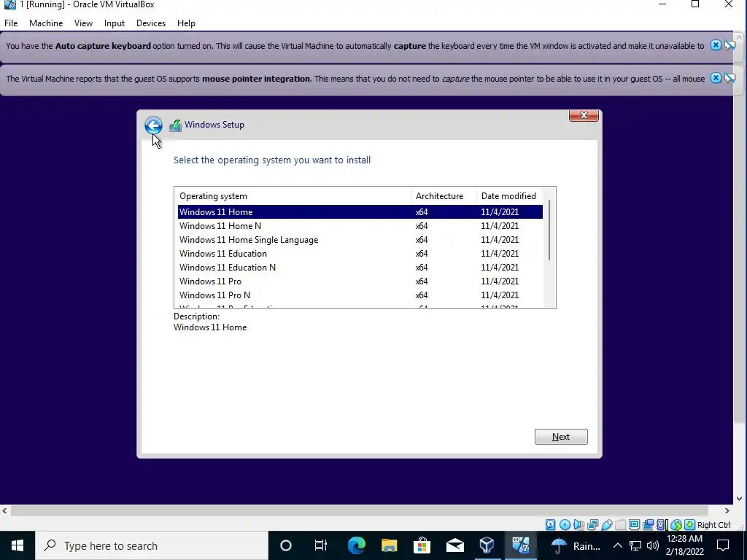Image resolution: width=747 pixels, height=560 pixels.
Task: Click the running VM taskbar icon
Action: 520,545
